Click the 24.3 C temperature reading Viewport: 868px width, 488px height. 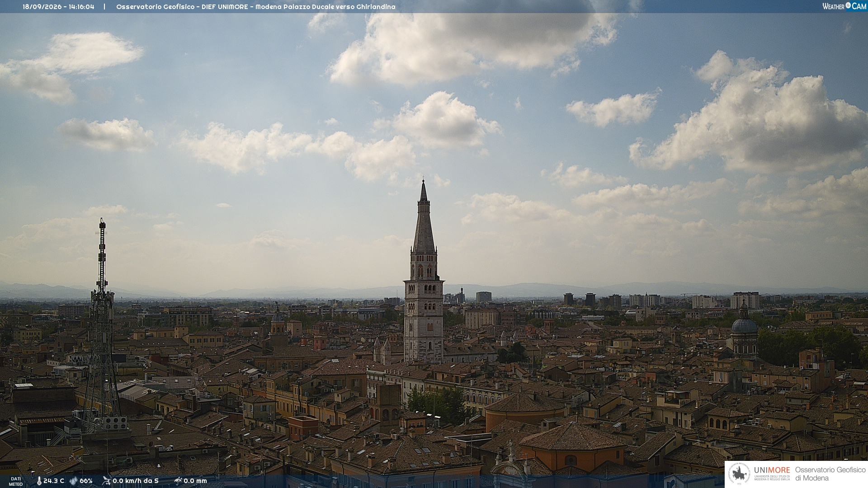[x=54, y=481]
